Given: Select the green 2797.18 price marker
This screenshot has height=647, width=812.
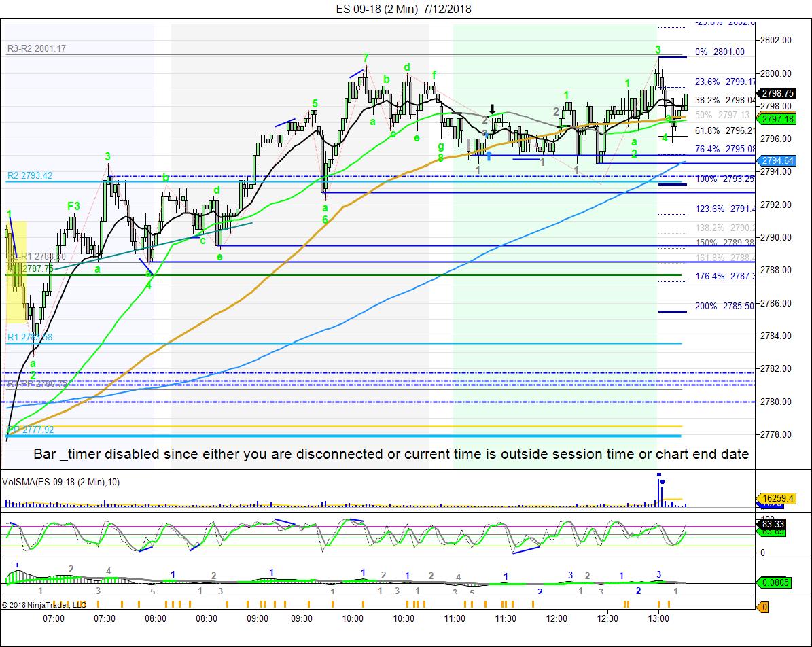Looking at the screenshot, I should click(776, 119).
